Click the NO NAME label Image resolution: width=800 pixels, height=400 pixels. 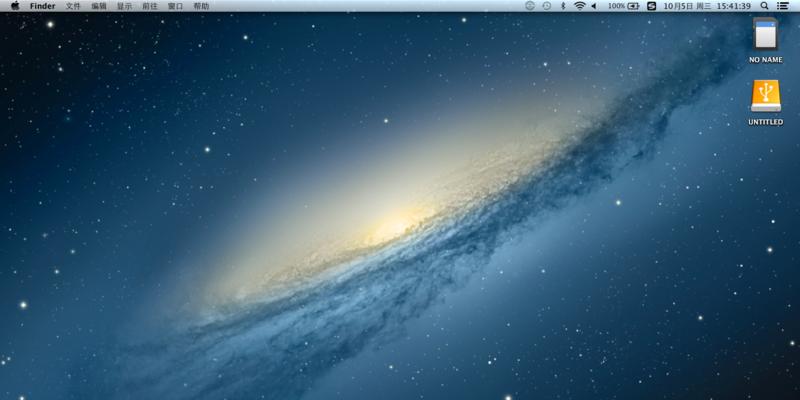[x=766, y=60]
